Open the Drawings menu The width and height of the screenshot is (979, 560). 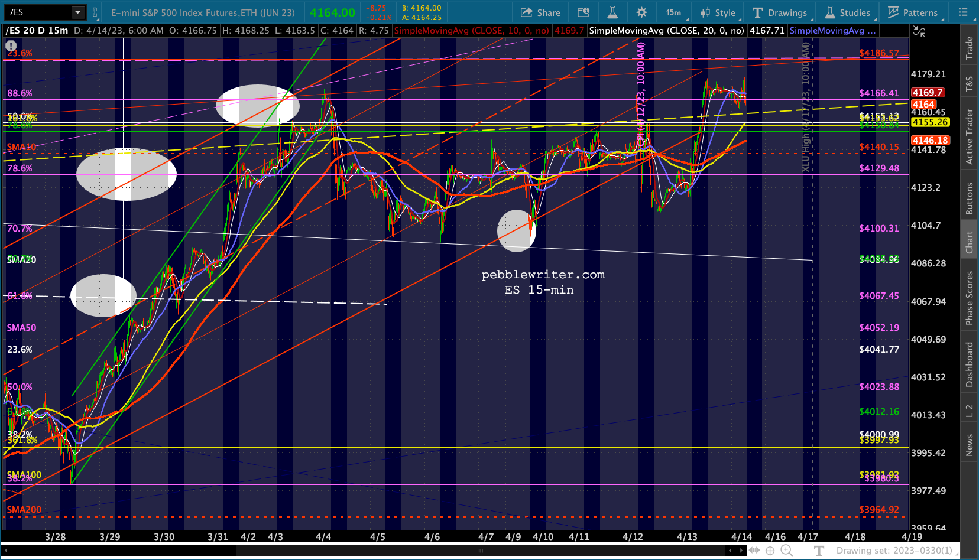tap(780, 12)
